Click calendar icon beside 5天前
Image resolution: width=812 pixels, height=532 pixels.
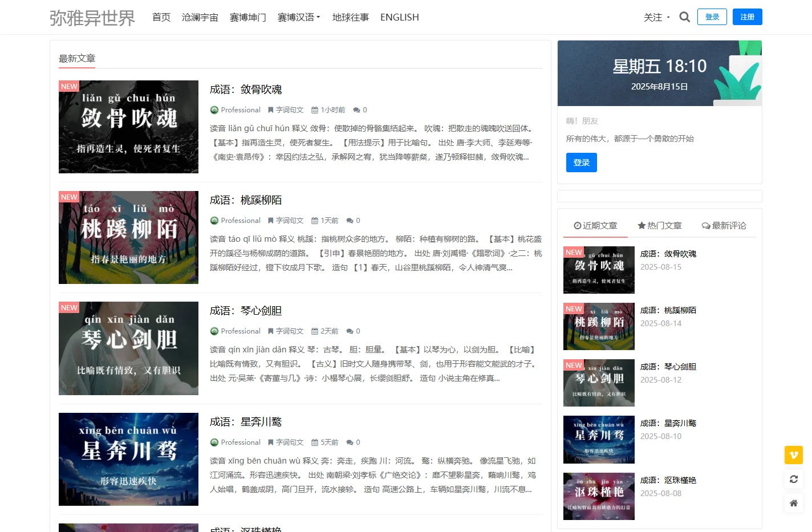[315, 442]
